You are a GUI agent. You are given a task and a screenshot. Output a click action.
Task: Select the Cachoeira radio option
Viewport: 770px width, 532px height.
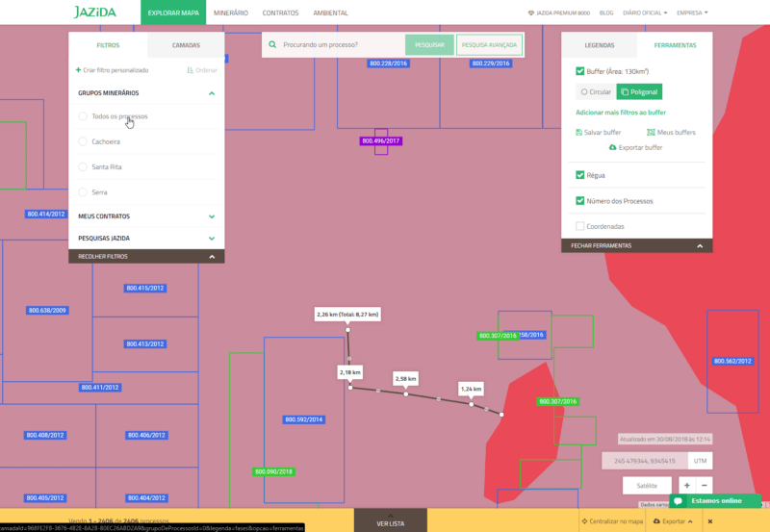(x=83, y=141)
